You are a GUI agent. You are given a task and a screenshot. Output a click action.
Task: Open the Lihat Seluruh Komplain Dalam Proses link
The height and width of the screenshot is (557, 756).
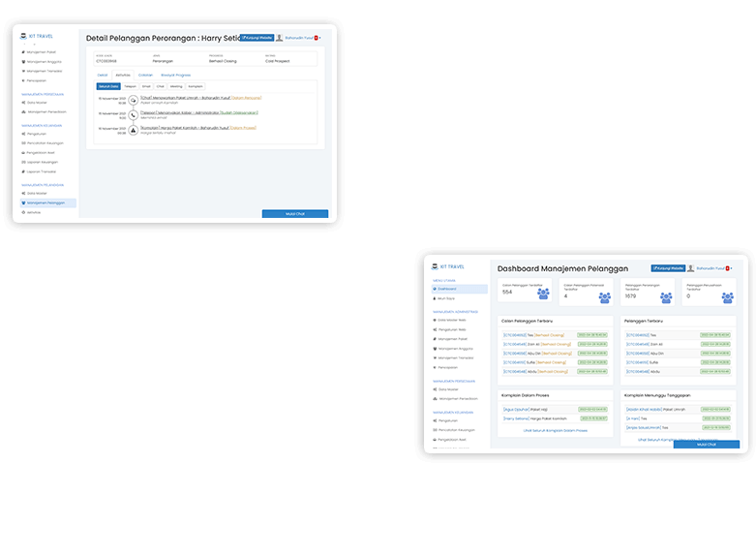click(x=555, y=430)
